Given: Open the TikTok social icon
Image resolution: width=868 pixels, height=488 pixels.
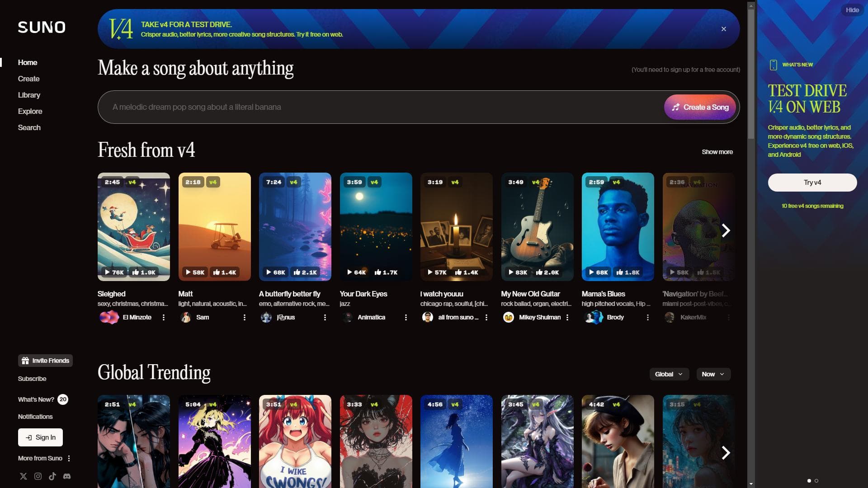Looking at the screenshot, I should tap(52, 476).
